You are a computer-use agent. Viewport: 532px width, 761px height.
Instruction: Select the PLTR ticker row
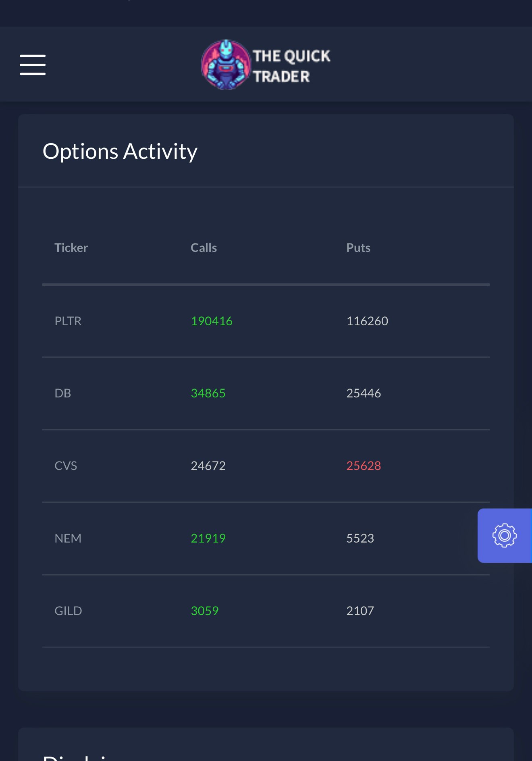[68, 321]
